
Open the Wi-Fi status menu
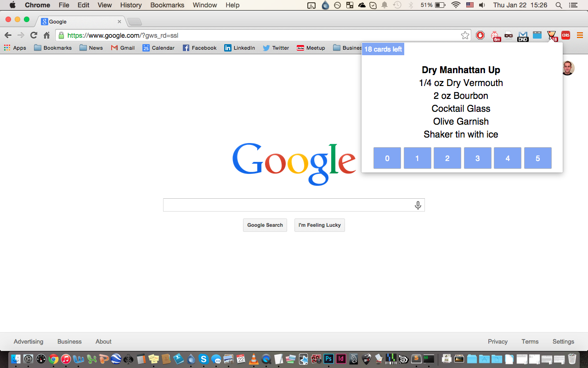pos(456,5)
